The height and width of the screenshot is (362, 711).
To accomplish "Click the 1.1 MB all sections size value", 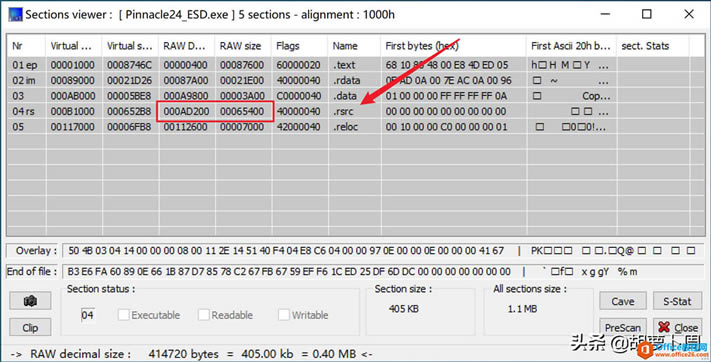I will click(x=522, y=309).
